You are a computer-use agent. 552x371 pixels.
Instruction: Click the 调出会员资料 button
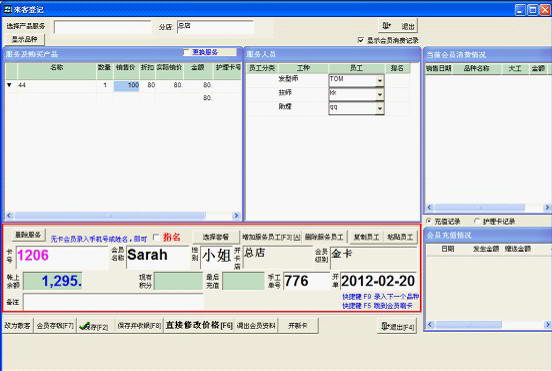coord(256,326)
